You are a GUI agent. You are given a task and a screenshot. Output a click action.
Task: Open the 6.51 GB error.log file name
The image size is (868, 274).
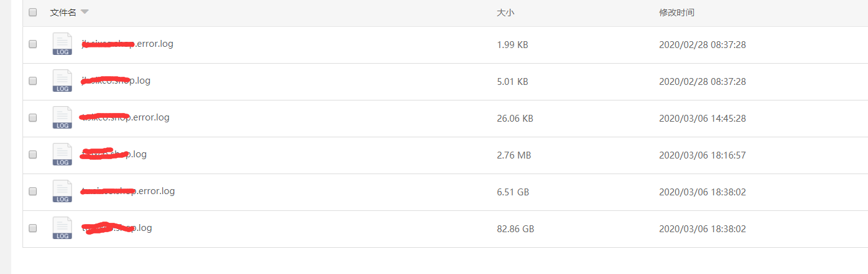coord(128,191)
